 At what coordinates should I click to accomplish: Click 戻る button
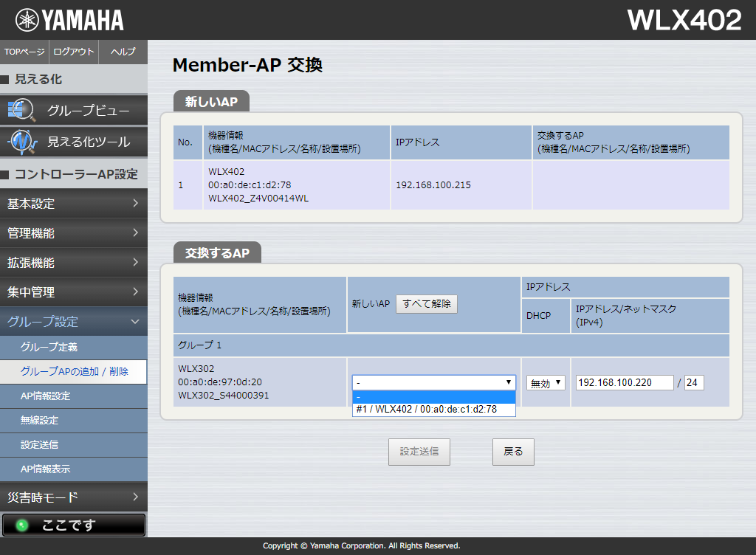point(513,452)
